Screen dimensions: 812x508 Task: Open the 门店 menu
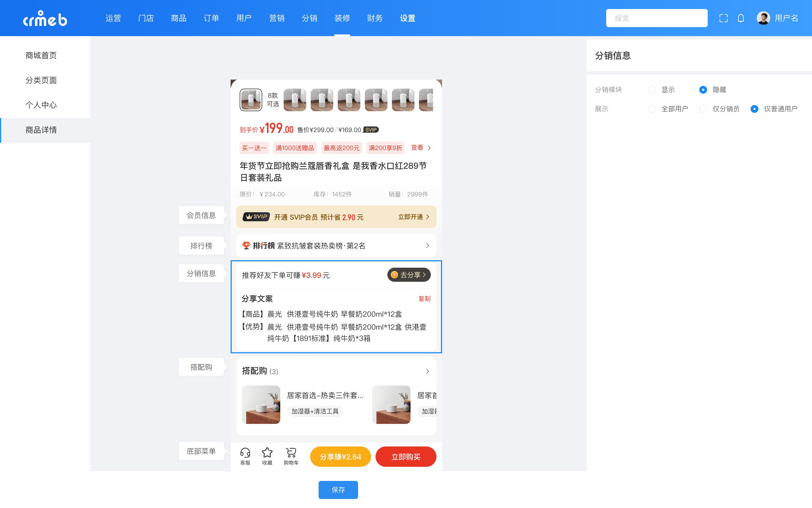pos(146,18)
